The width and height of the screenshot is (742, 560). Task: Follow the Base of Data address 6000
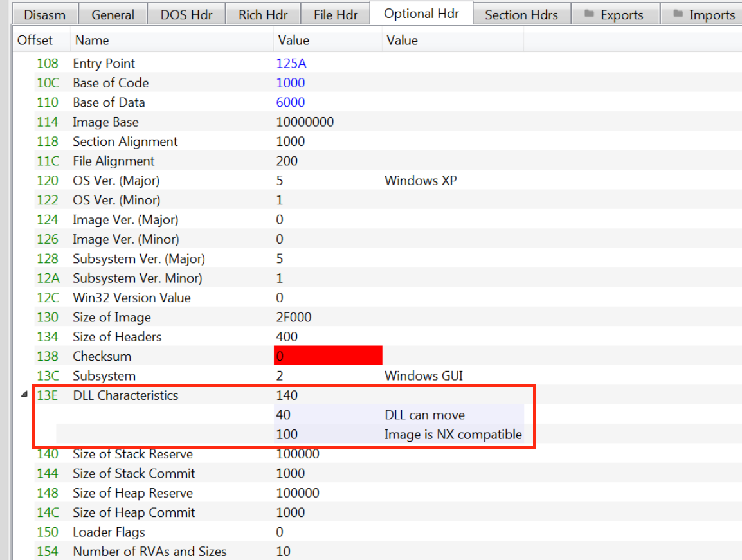[x=290, y=102]
